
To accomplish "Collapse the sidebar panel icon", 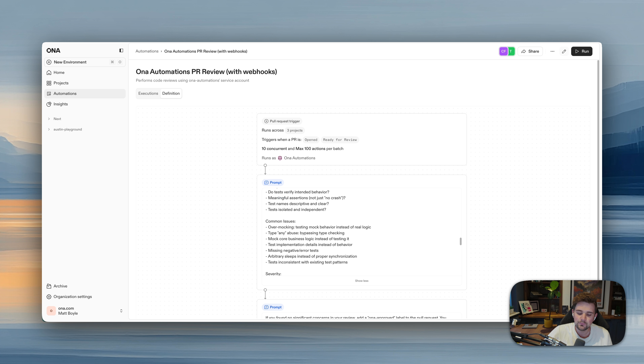I will tap(121, 51).
